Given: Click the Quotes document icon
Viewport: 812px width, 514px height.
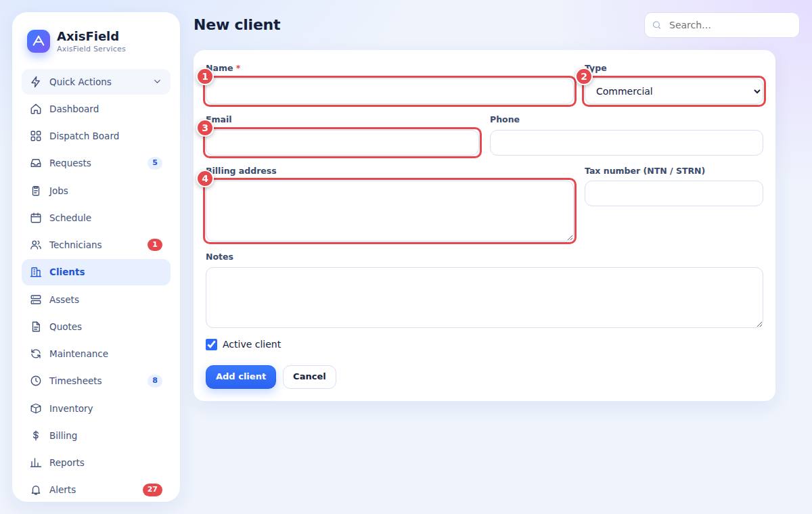Looking at the screenshot, I should pos(36,327).
